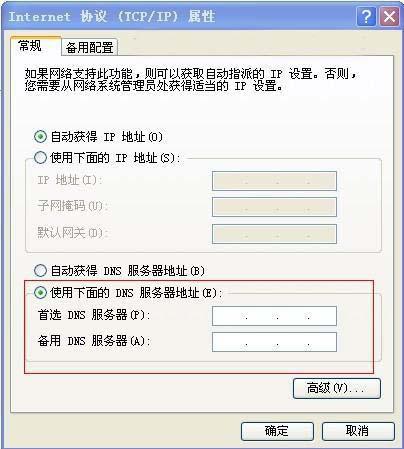Click the disabled IP 地址 input field

click(274, 181)
